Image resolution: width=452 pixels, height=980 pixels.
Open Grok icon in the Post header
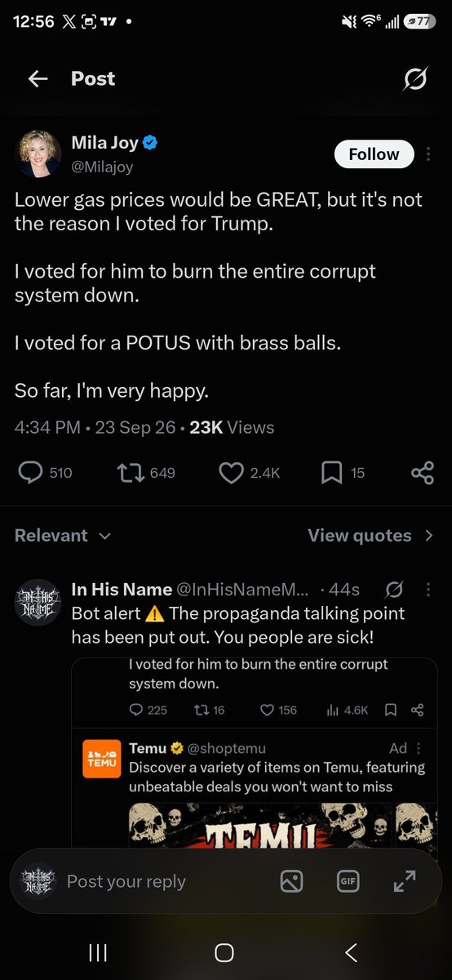tap(415, 79)
